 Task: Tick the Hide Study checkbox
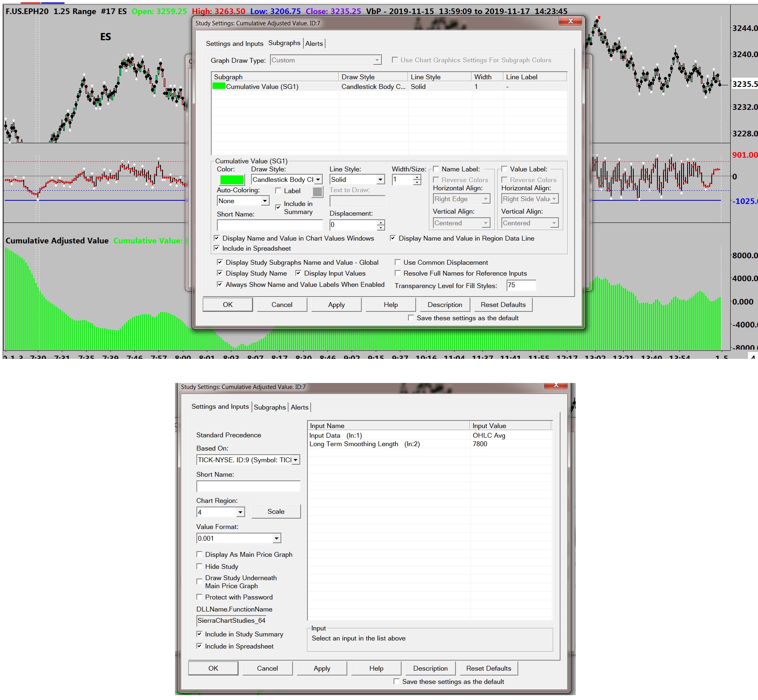coord(199,566)
